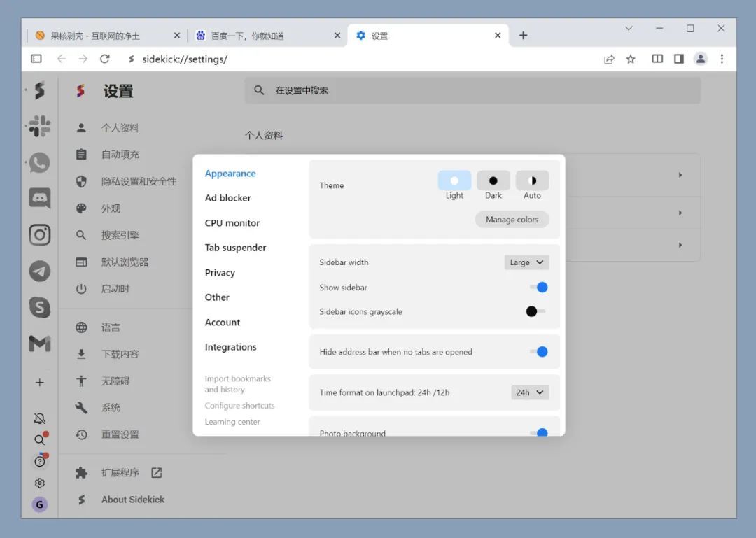The image size is (756, 538).
Task: Go forward to the next page
Action: click(83, 59)
